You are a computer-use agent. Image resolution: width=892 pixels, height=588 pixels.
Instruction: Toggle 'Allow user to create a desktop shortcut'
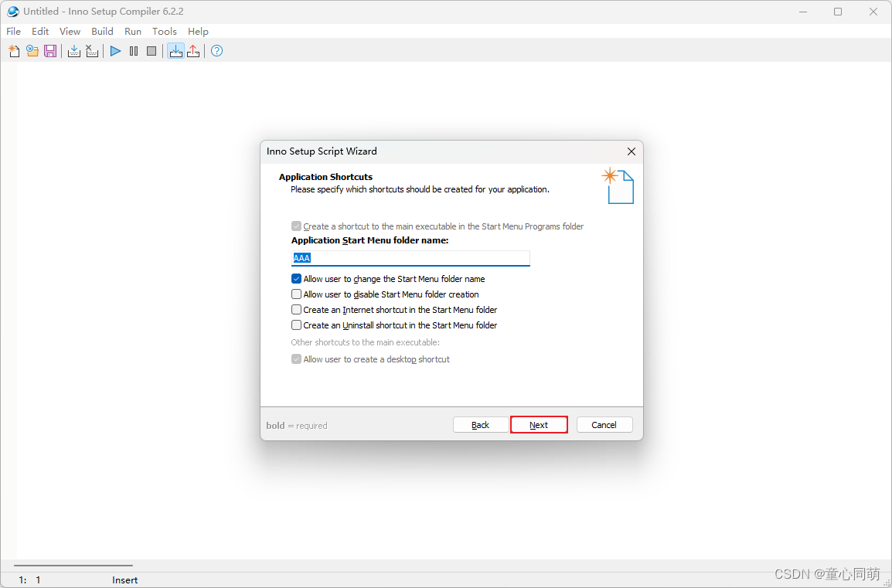click(296, 359)
